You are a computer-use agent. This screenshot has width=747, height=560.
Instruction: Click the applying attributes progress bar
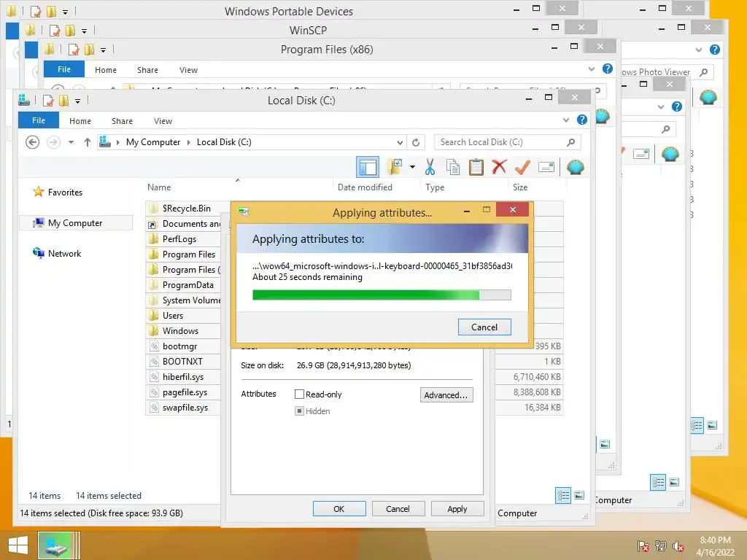[x=382, y=295]
